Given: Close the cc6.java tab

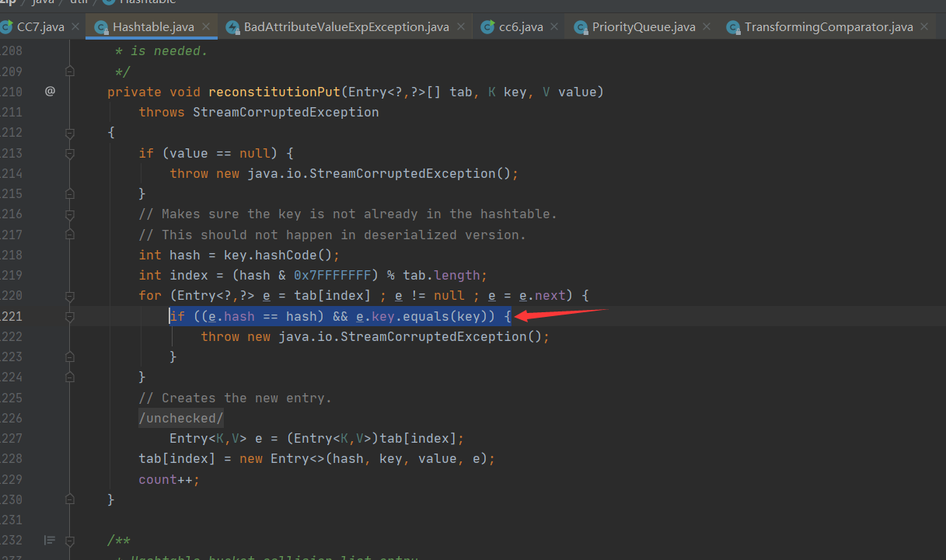Looking at the screenshot, I should tap(554, 27).
